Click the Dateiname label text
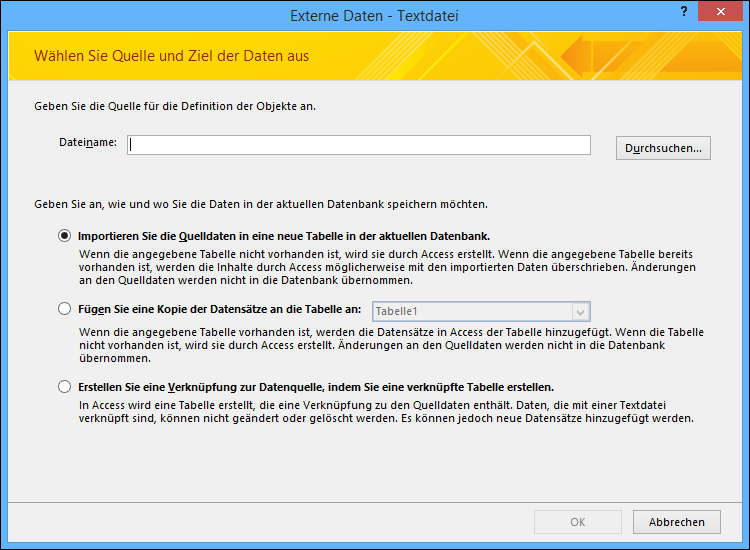 pyautogui.click(x=88, y=143)
